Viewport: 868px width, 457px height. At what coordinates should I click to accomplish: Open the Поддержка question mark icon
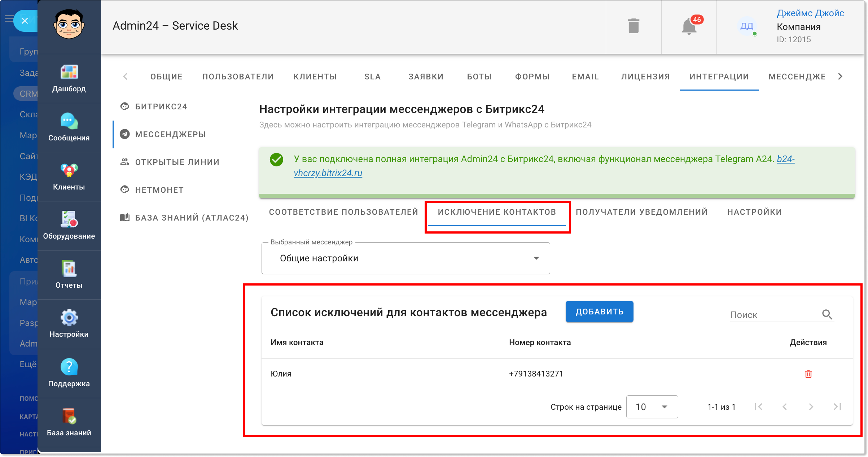(69, 367)
